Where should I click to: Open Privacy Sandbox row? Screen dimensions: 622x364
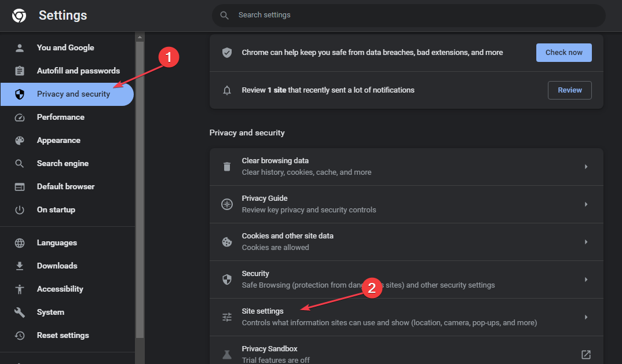[x=406, y=351]
